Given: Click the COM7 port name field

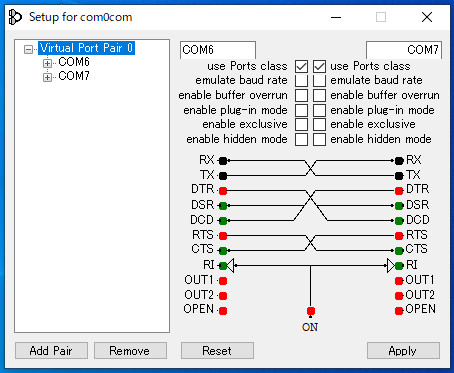Looking at the screenshot, I should pyautogui.click(x=404, y=50).
